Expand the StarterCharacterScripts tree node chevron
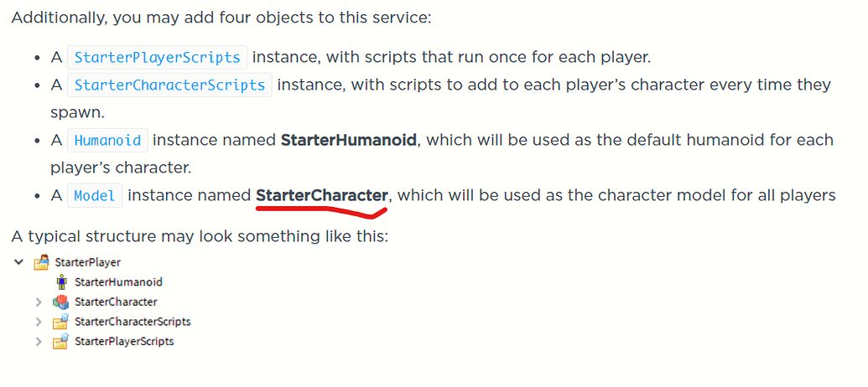Viewport: 868px width, 387px height. click(39, 322)
